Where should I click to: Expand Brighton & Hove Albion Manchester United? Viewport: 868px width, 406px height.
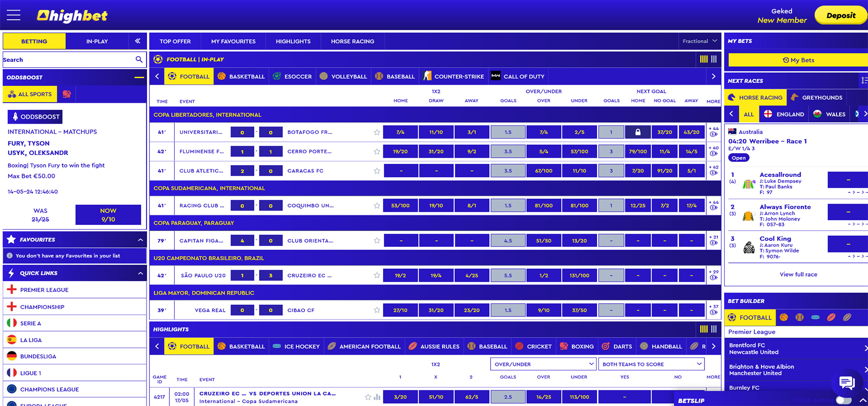796,369
